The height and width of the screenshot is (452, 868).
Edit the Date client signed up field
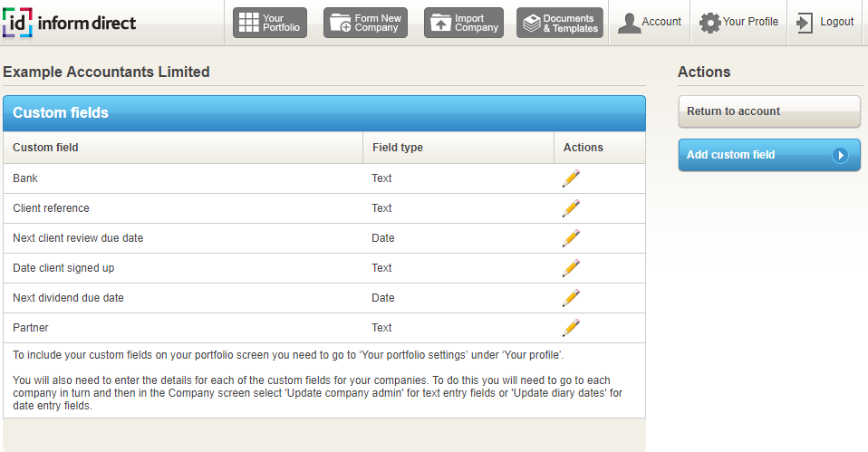click(571, 268)
